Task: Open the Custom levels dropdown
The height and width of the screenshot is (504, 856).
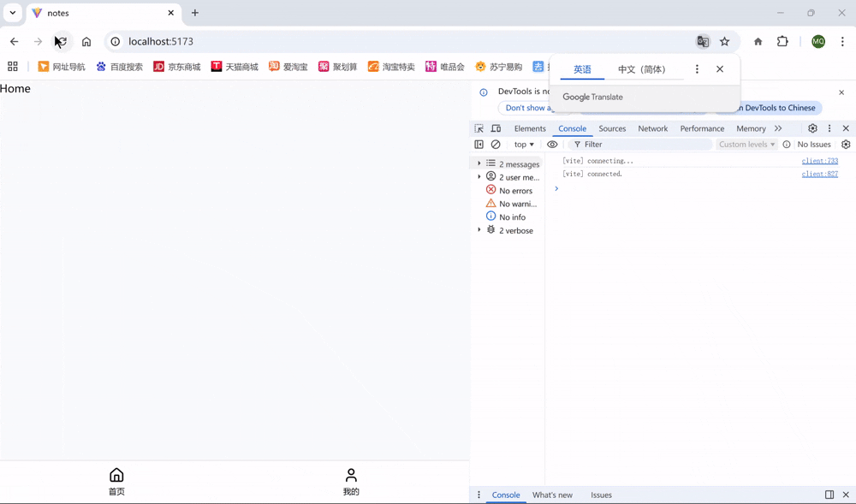Action: (746, 145)
